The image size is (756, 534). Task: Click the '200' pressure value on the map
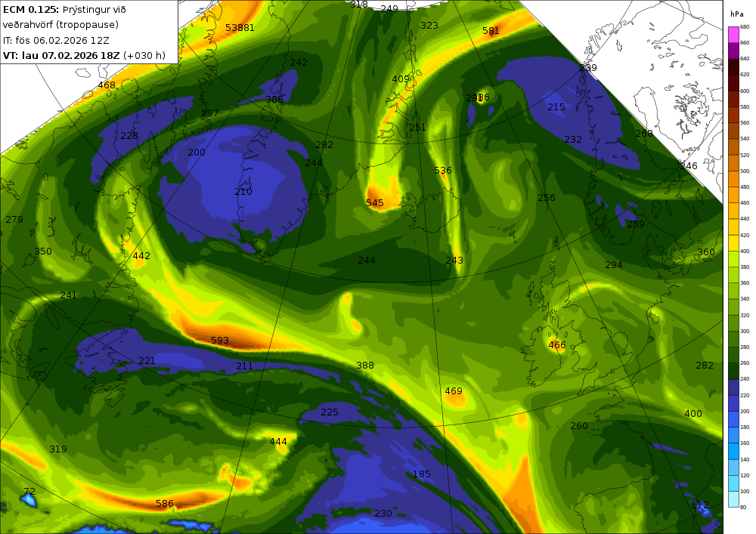tap(197, 152)
